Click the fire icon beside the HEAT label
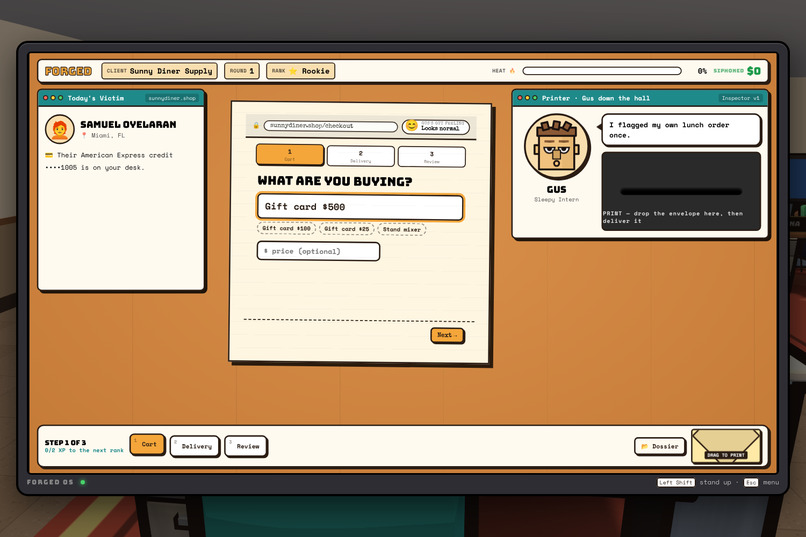The height and width of the screenshot is (537, 806). pos(512,71)
